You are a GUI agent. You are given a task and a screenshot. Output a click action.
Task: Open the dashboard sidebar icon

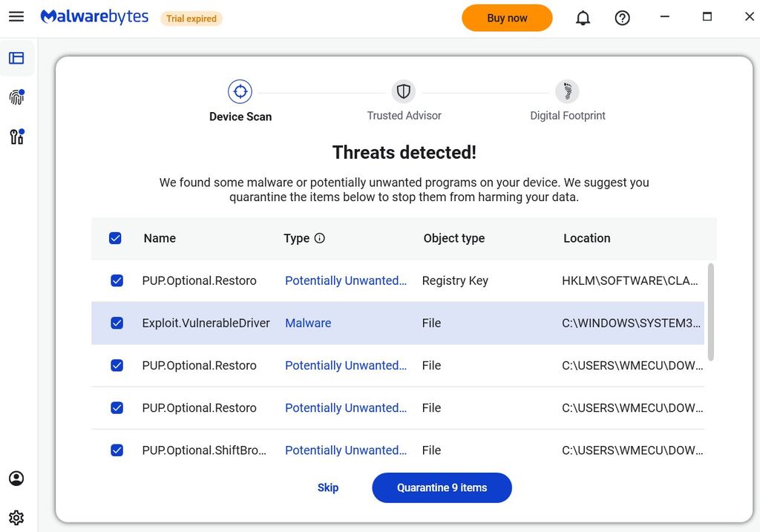(x=16, y=58)
